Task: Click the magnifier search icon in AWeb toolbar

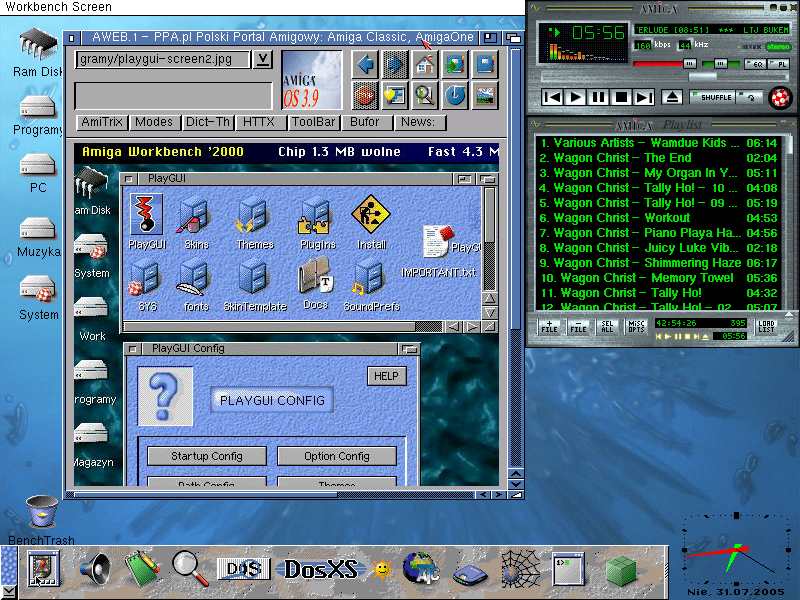Action: 425,95
